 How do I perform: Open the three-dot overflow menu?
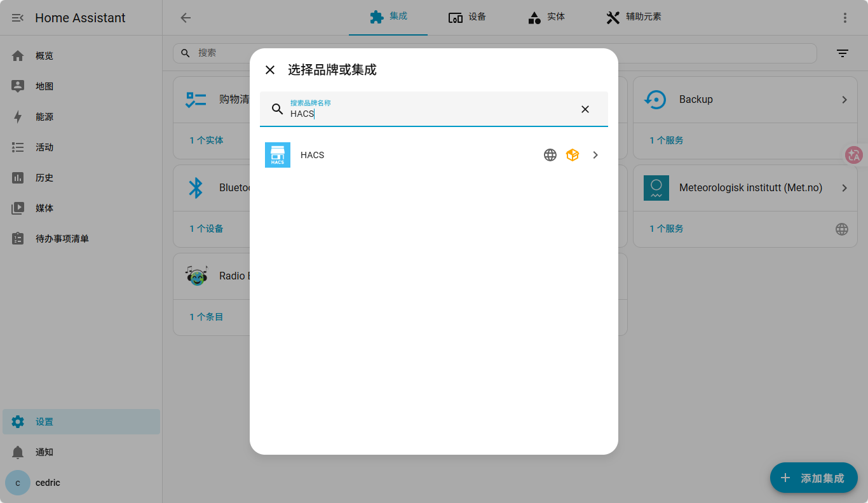pos(845,18)
